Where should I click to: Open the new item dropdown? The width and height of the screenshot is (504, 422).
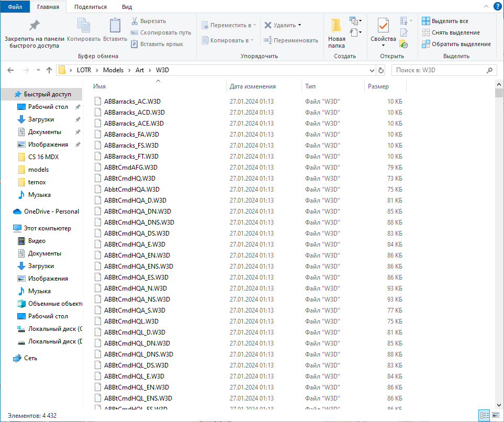[x=355, y=21]
